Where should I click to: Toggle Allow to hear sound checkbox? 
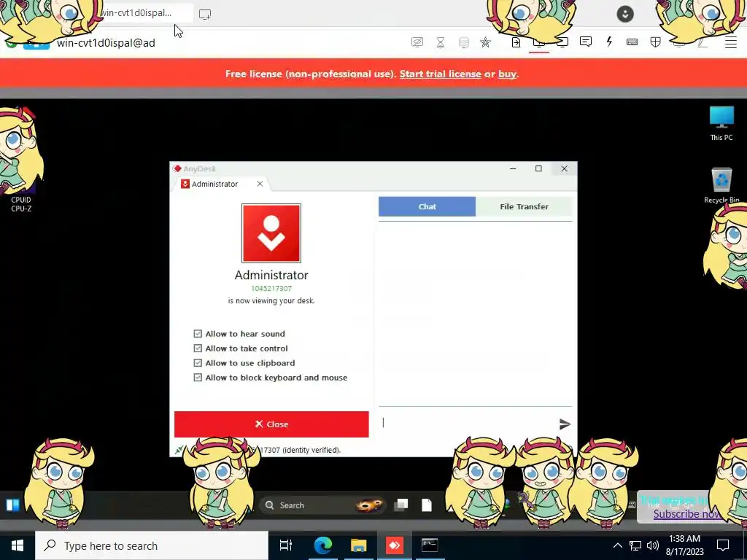[x=198, y=334]
